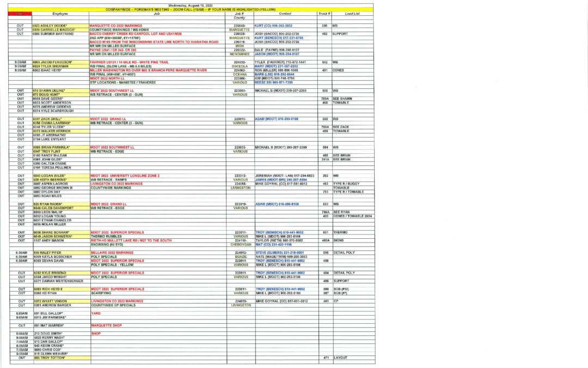Select employee cell Shawn Deline

point(61,91)
